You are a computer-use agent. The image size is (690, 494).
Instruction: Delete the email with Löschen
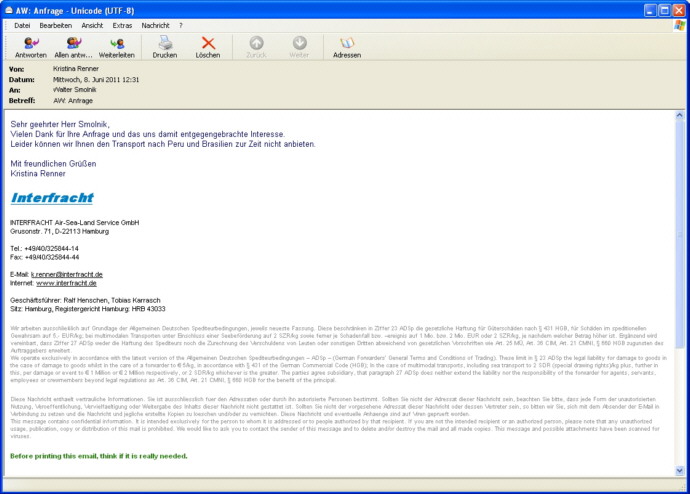tap(208, 47)
